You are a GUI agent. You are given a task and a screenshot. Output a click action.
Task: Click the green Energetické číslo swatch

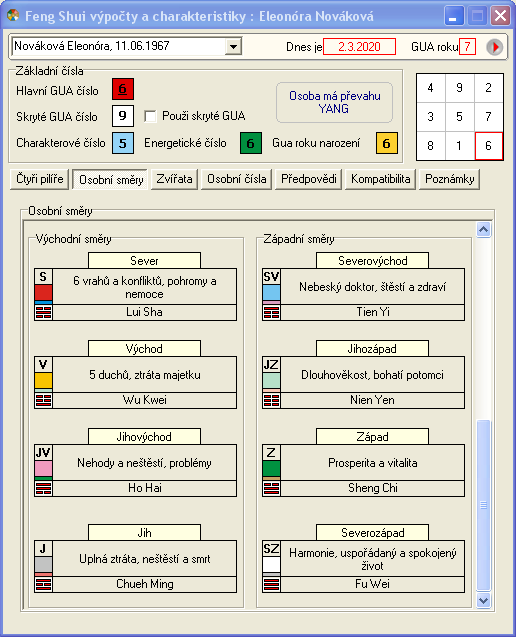(251, 143)
